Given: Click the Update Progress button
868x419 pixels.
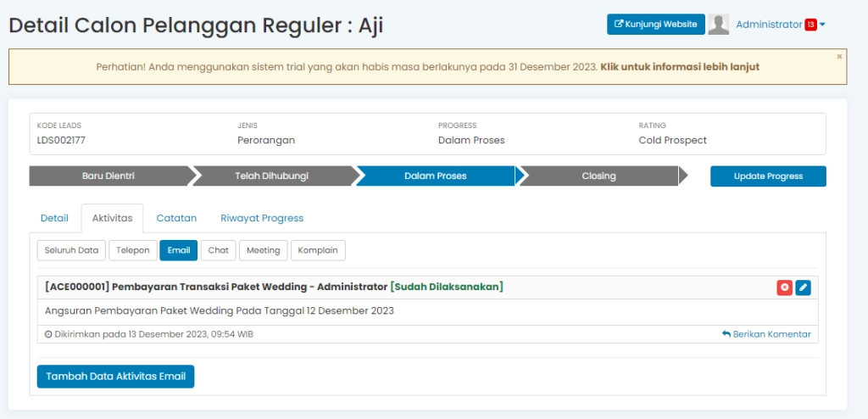Looking at the screenshot, I should coord(767,176).
